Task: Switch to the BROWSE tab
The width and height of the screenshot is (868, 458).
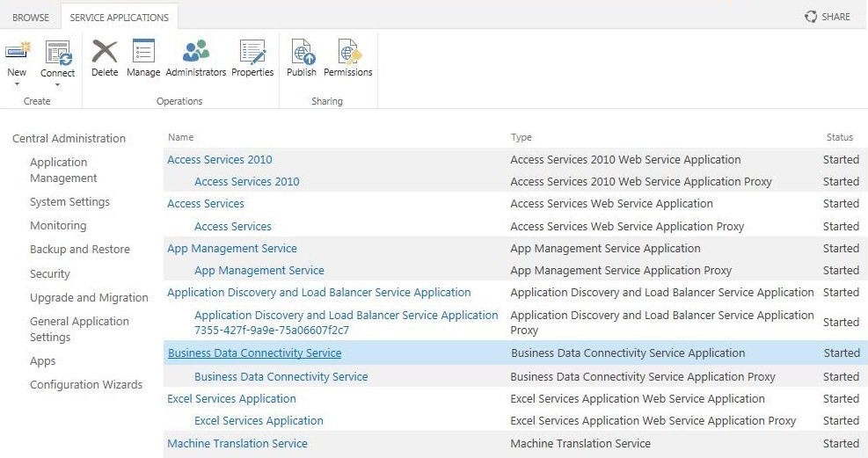Action: [31, 18]
